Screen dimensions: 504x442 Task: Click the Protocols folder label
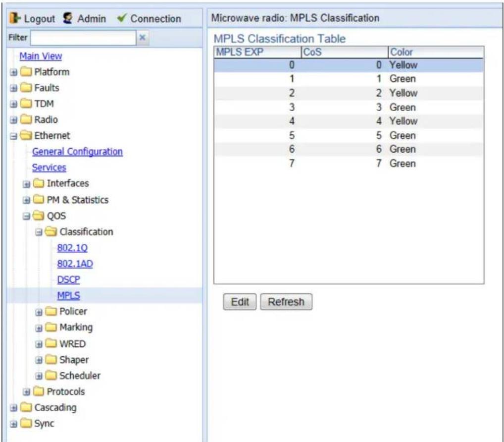click(x=66, y=391)
